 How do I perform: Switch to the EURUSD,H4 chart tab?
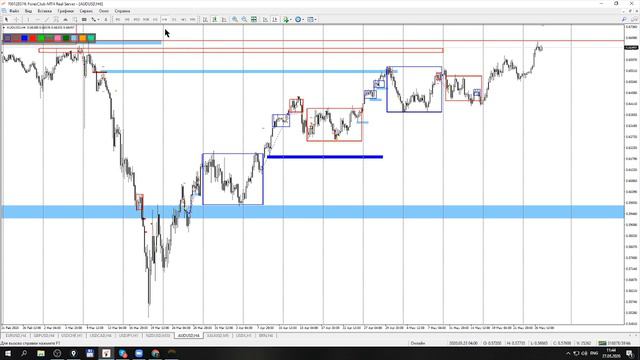16,336
